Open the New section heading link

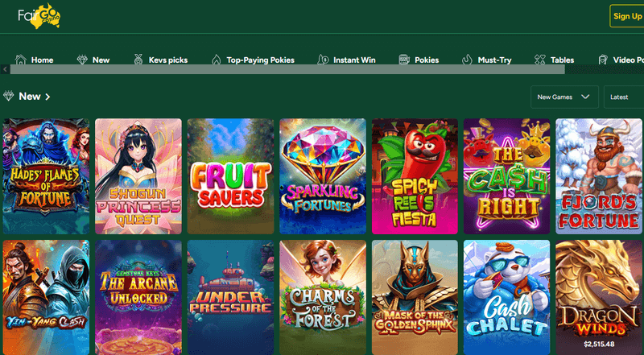click(30, 97)
